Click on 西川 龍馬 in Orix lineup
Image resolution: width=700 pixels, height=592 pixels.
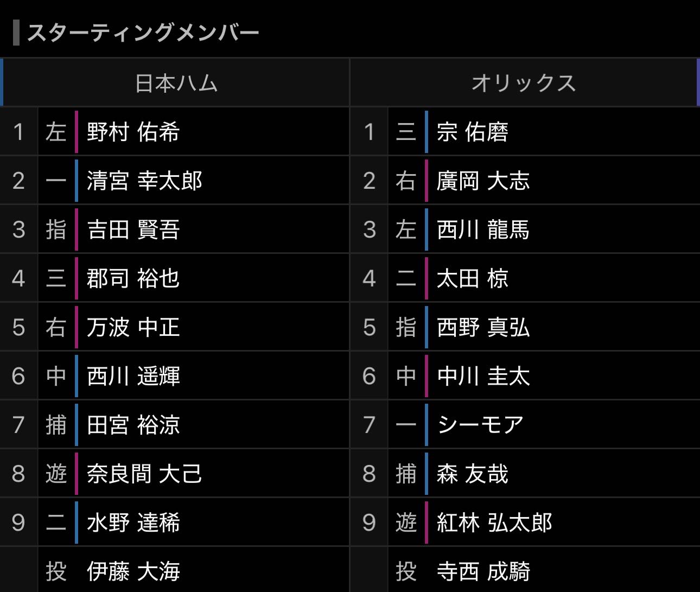[483, 230]
